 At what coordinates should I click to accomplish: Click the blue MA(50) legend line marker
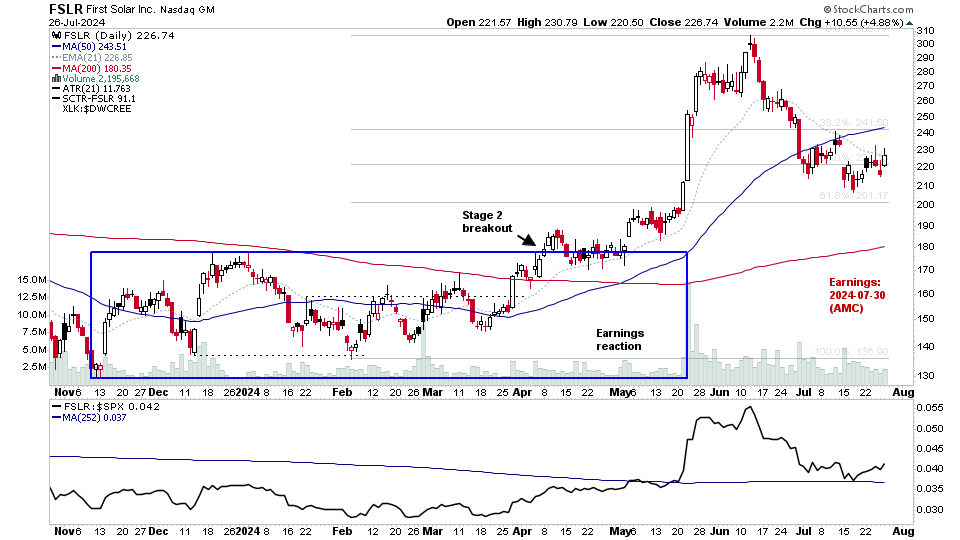pos(56,47)
